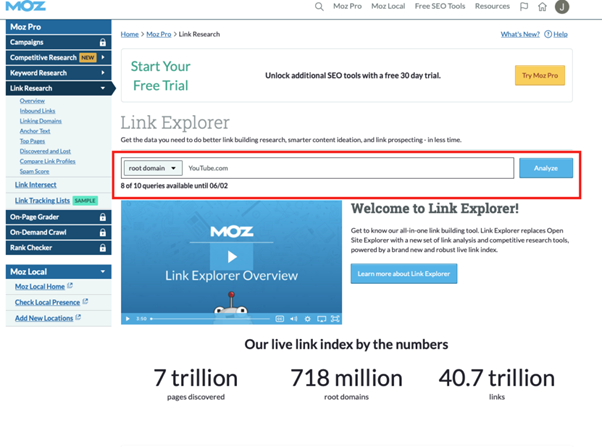The width and height of the screenshot is (602, 447).
Task: Click the Analyze button
Action: click(546, 168)
